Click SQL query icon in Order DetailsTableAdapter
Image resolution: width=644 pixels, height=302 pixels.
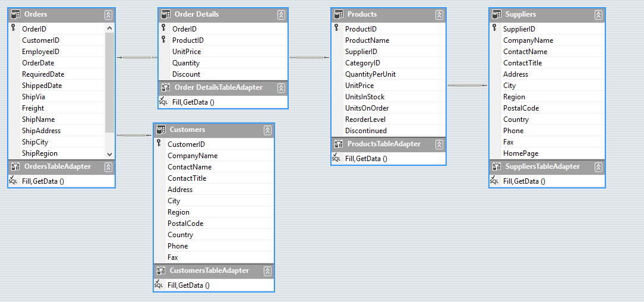(x=163, y=101)
